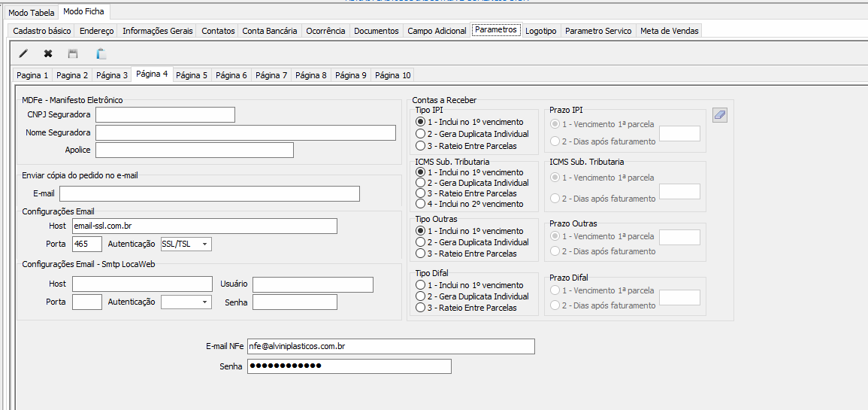
Task: Click the E-mail NFe field
Action: tap(391, 346)
